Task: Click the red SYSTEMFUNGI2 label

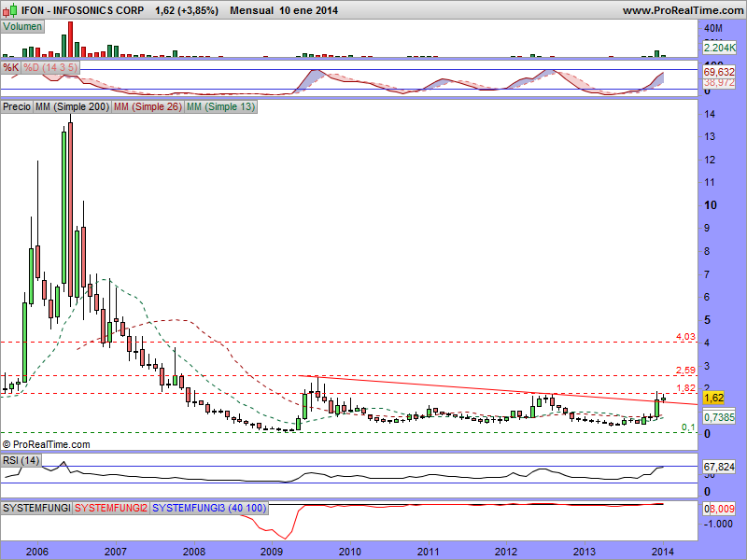Action: (x=111, y=508)
